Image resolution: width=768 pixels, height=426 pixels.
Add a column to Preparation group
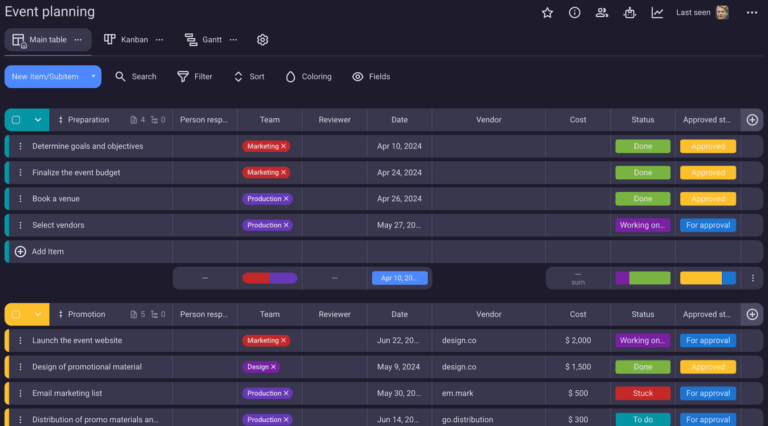pos(752,120)
